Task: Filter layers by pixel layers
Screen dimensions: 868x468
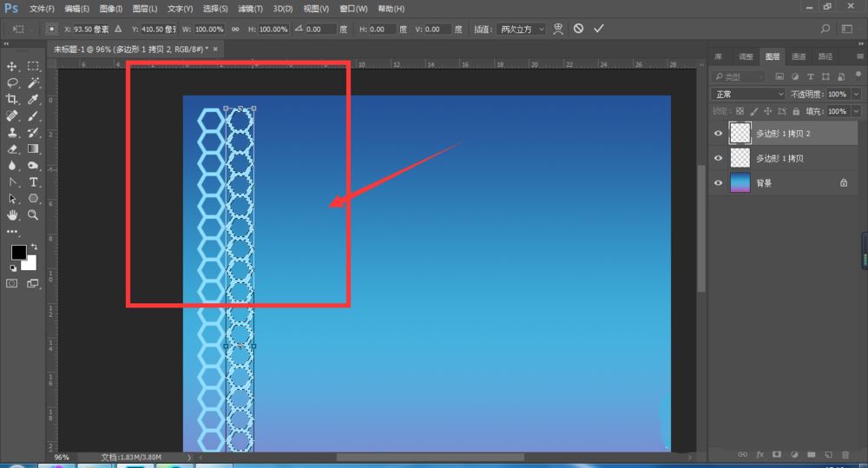Action: pos(779,76)
